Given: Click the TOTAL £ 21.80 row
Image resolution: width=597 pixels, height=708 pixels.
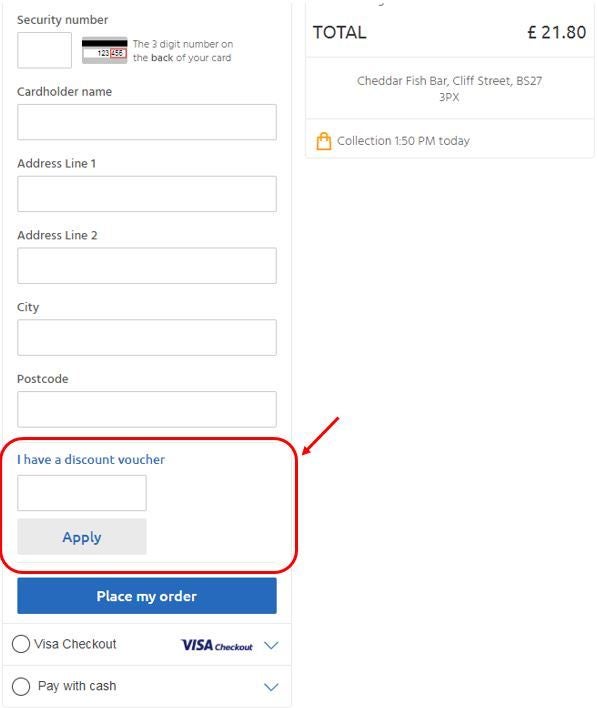Looking at the screenshot, I should (449, 33).
